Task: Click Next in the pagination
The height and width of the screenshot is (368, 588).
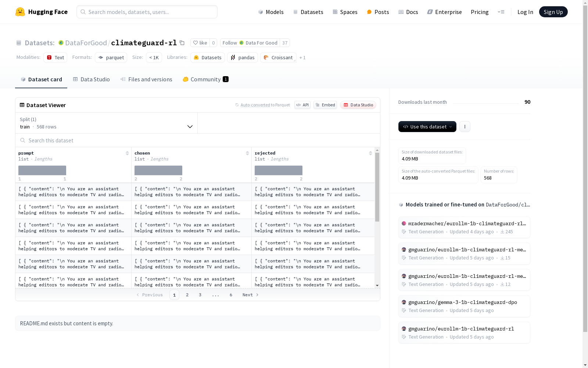Action: pyautogui.click(x=251, y=295)
